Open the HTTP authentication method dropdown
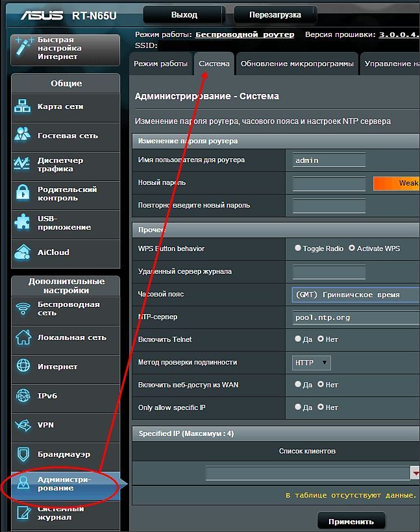 (312, 363)
